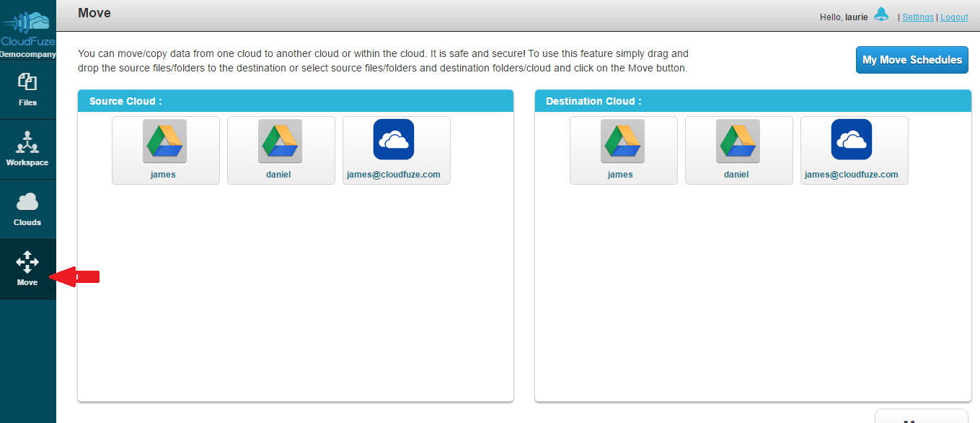Click the laurie username text
The image size is (980, 423).
[x=857, y=17]
